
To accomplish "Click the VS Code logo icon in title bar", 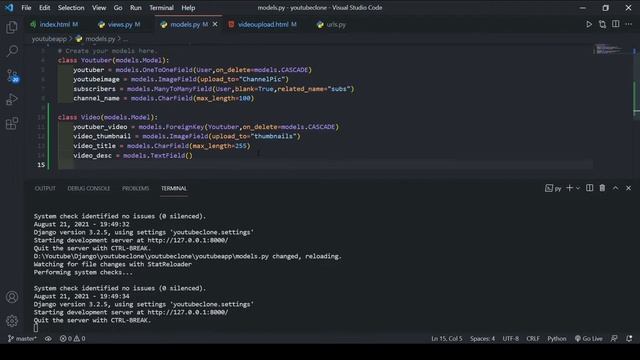I will click(x=9, y=7).
